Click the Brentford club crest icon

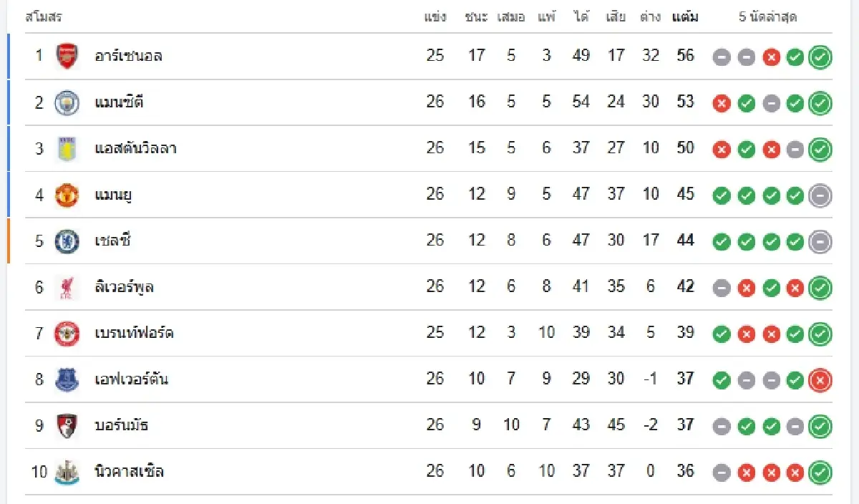pos(67,333)
